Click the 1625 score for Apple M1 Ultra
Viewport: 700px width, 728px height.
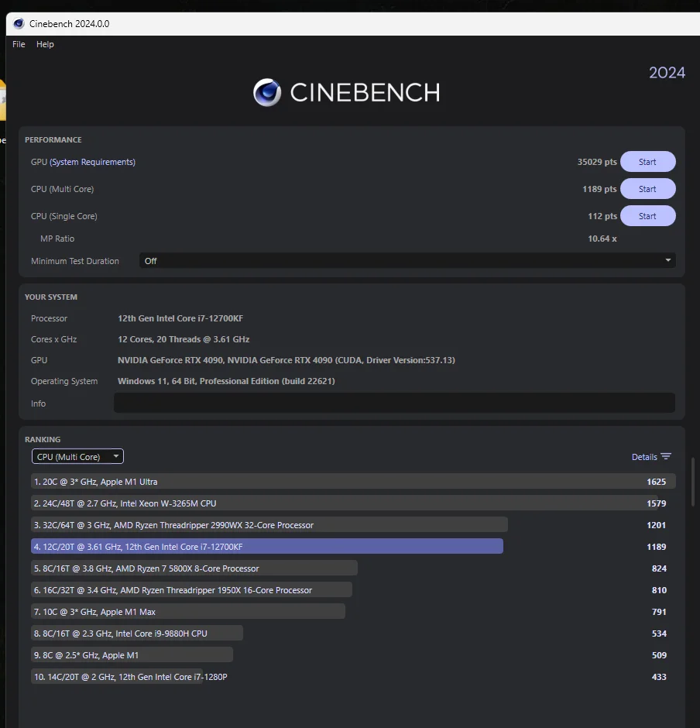click(x=657, y=482)
